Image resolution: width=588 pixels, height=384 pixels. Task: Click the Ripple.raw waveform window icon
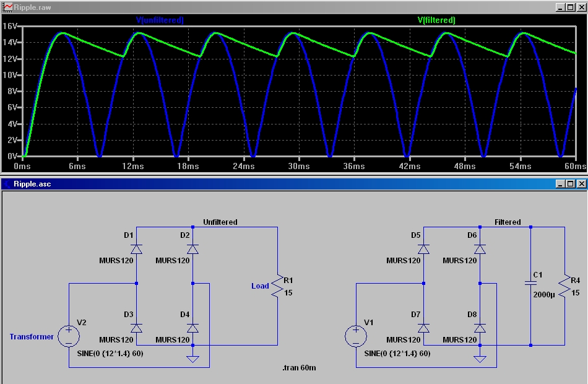(x=7, y=7)
